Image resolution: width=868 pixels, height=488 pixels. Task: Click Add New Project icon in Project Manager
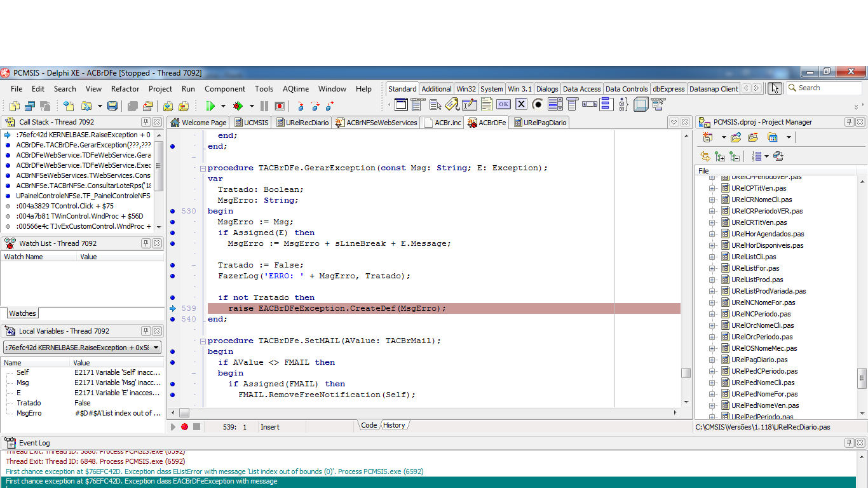pyautogui.click(x=708, y=137)
